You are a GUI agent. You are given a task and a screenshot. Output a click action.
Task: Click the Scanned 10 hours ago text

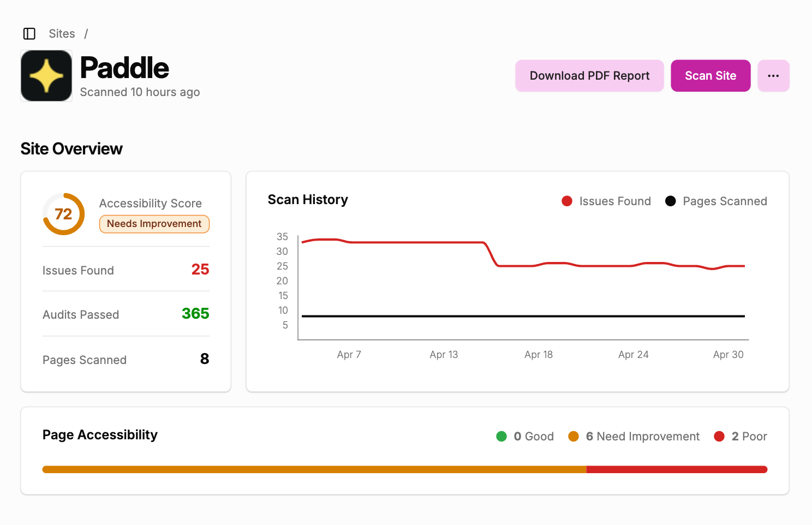[x=140, y=92]
